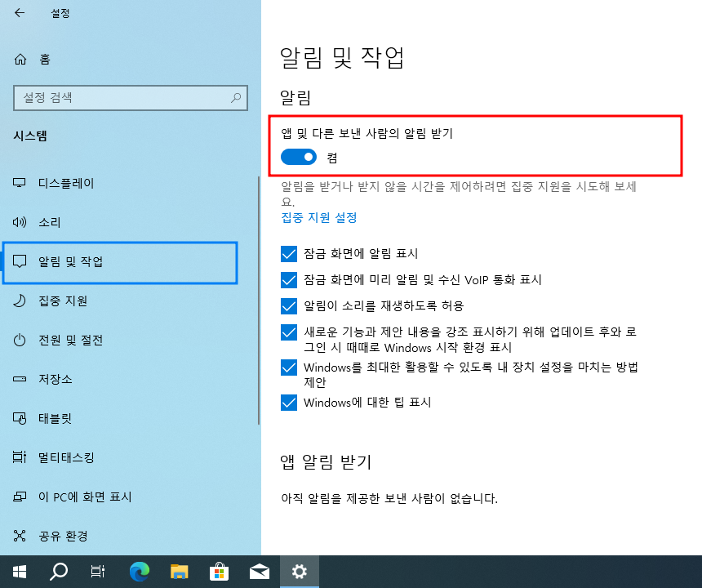
Task: Select the 태블릿 tablet icon
Action: pos(20,418)
